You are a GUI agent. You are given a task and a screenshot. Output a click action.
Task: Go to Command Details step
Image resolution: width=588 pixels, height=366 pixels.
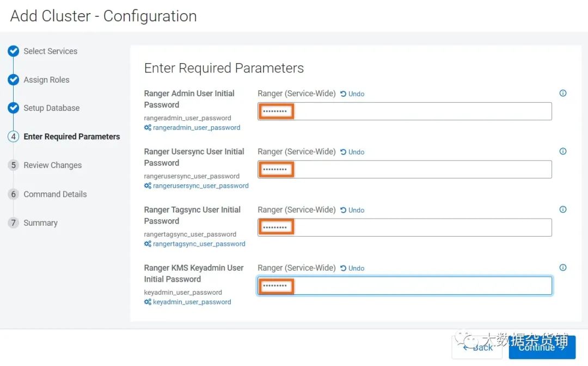coord(55,194)
